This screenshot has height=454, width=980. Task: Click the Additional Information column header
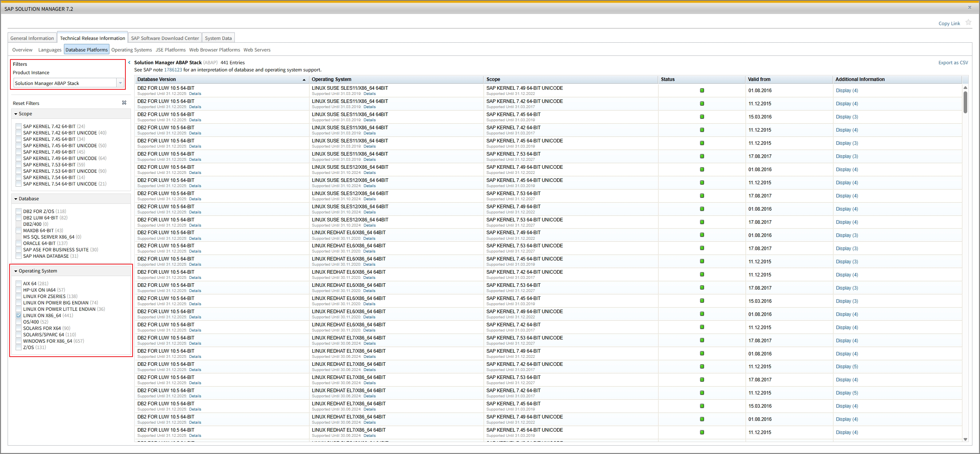click(x=897, y=79)
